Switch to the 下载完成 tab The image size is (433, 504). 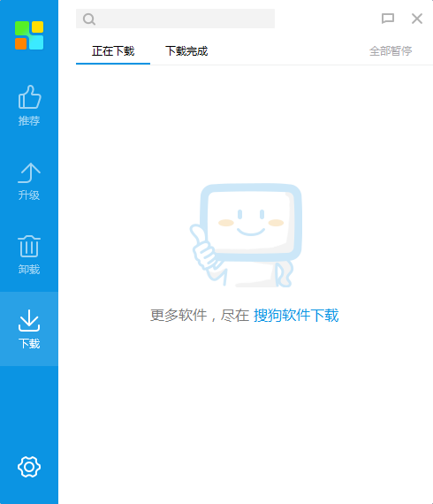click(x=186, y=51)
